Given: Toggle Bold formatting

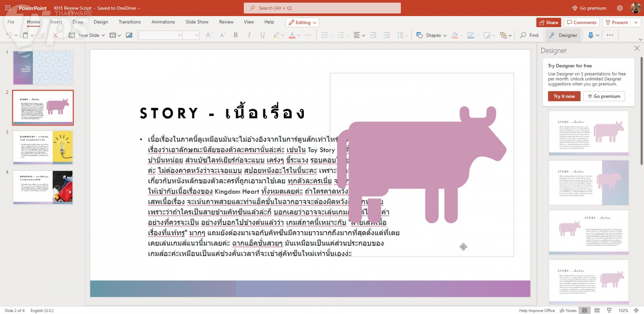Looking at the screenshot, I should tap(236, 35).
